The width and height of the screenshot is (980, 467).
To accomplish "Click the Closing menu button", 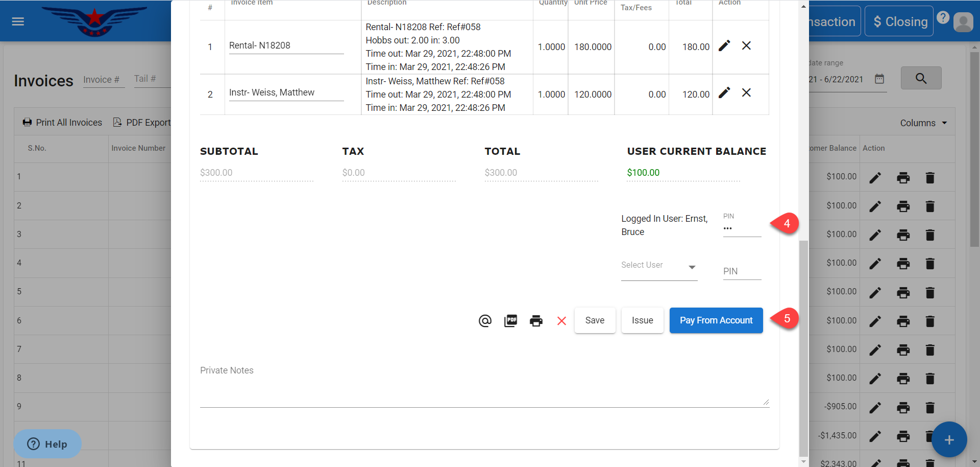I will 899,21.
